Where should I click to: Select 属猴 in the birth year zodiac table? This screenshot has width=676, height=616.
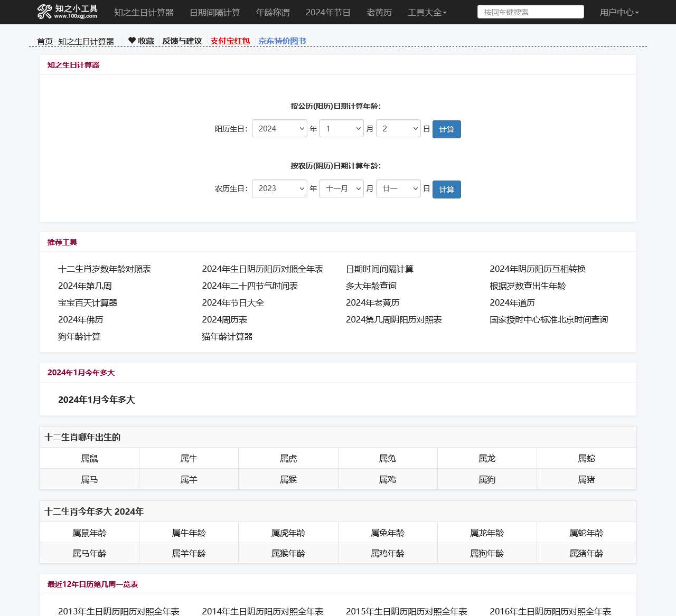288,479
